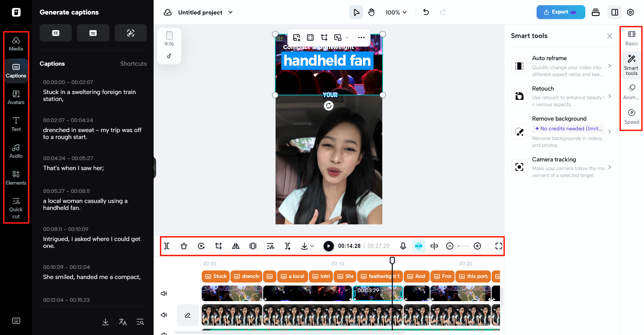The height and width of the screenshot is (335, 644).
Task: Toggle the AI effects button in the toolbar
Action: point(419,246)
